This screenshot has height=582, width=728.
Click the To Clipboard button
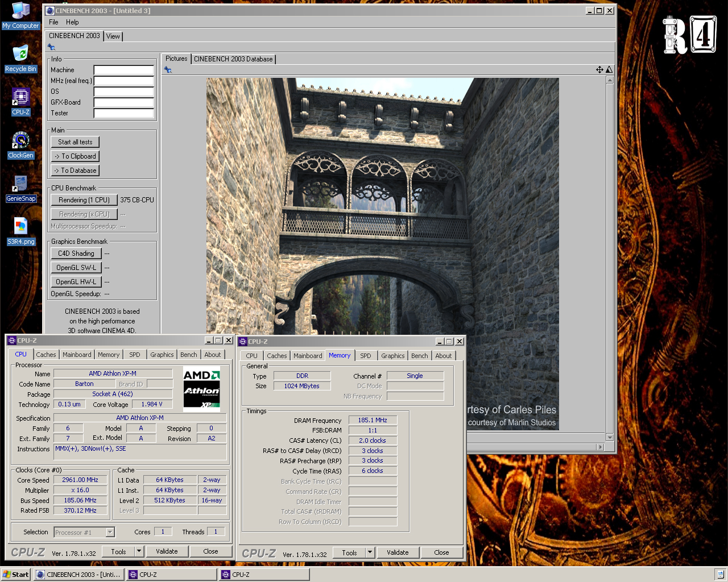tap(75, 156)
